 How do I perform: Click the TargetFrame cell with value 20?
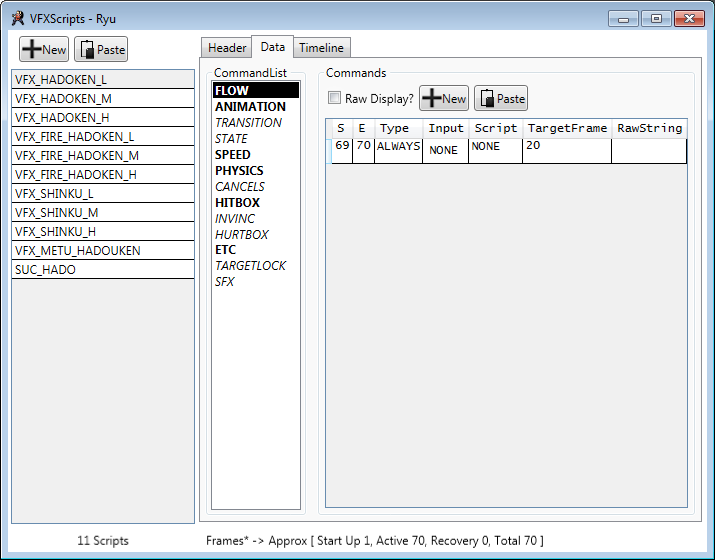566,146
